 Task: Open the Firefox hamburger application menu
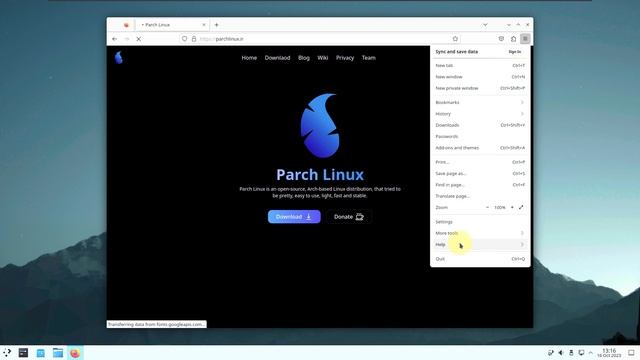click(x=525, y=39)
